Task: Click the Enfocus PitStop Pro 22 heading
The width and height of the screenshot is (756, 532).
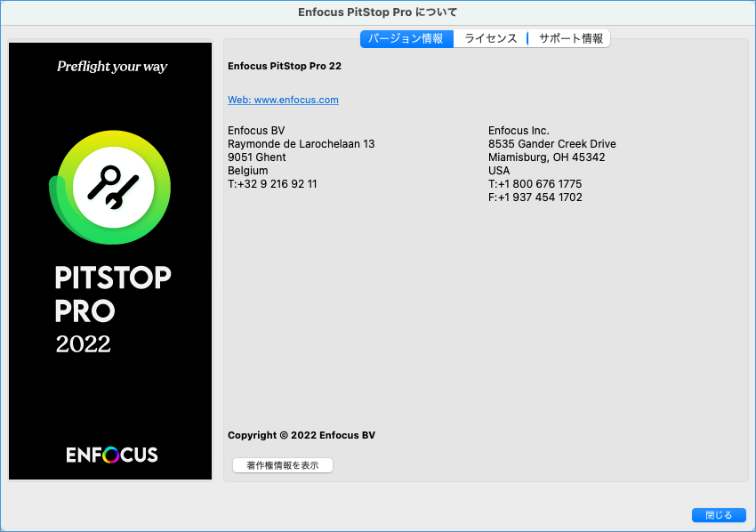Action: click(285, 66)
